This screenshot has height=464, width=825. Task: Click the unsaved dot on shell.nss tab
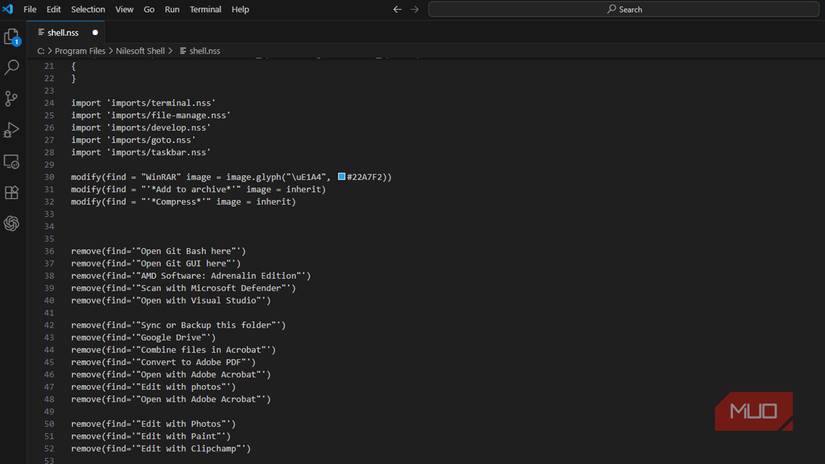(95, 33)
